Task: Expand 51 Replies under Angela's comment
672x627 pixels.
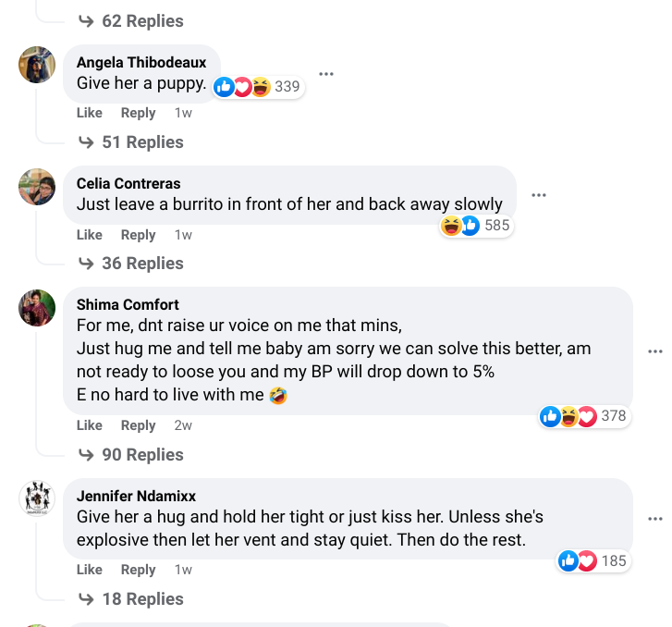Action: (x=131, y=142)
